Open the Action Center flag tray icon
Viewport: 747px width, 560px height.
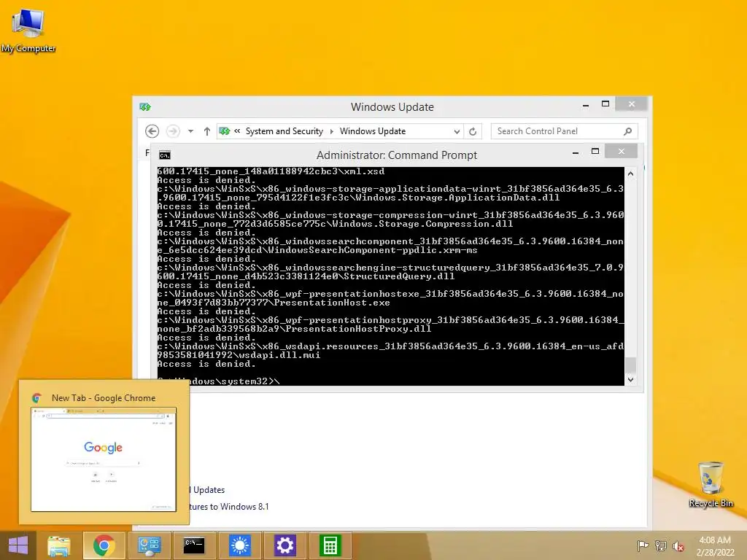click(643, 545)
